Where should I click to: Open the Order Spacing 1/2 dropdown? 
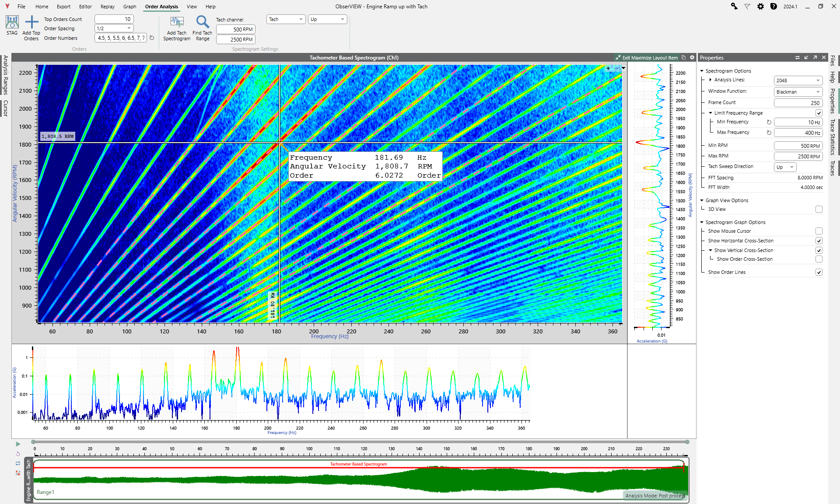point(114,28)
